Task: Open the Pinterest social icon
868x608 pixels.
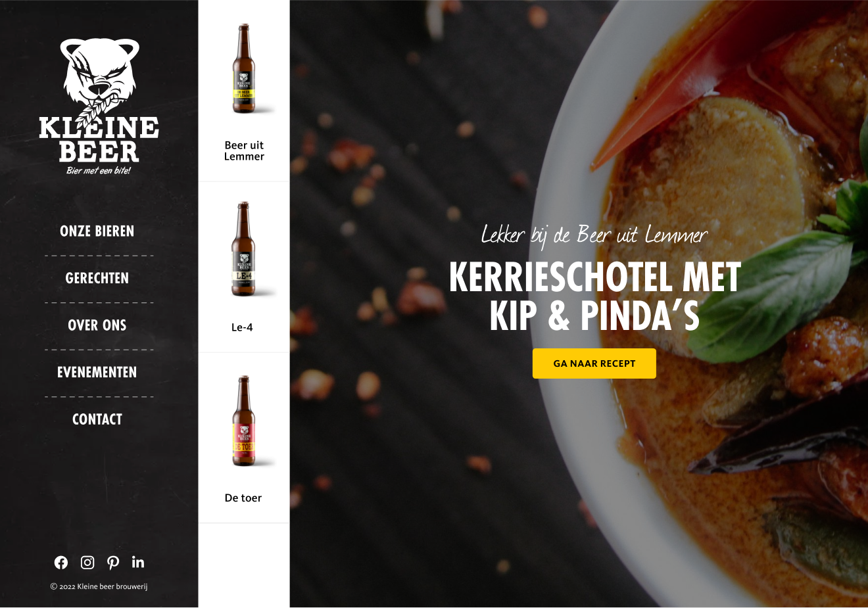Action: tap(113, 563)
